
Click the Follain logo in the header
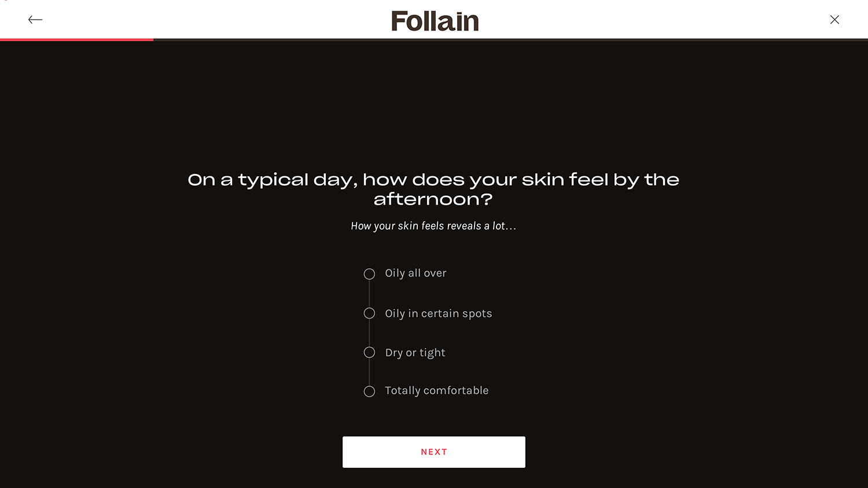[435, 21]
